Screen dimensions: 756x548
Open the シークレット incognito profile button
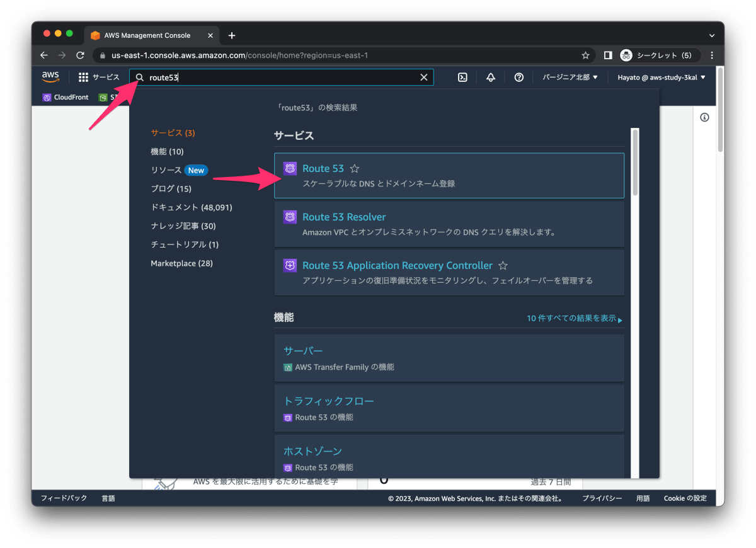tap(659, 55)
